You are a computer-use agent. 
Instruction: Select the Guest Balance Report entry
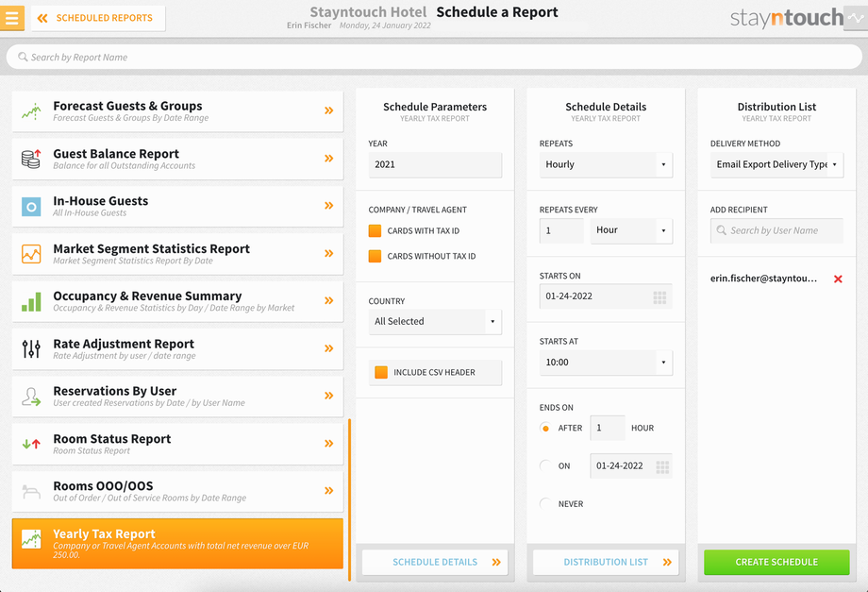pyautogui.click(x=177, y=159)
